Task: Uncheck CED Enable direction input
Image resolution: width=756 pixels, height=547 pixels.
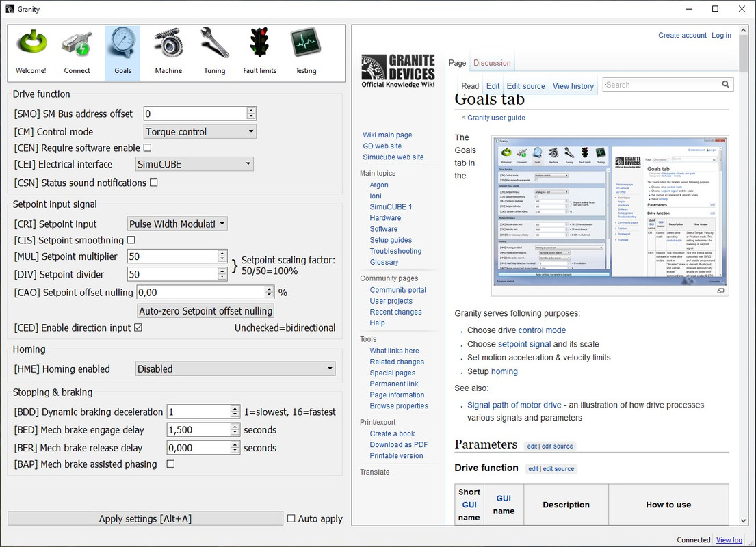Action: pos(138,328)
